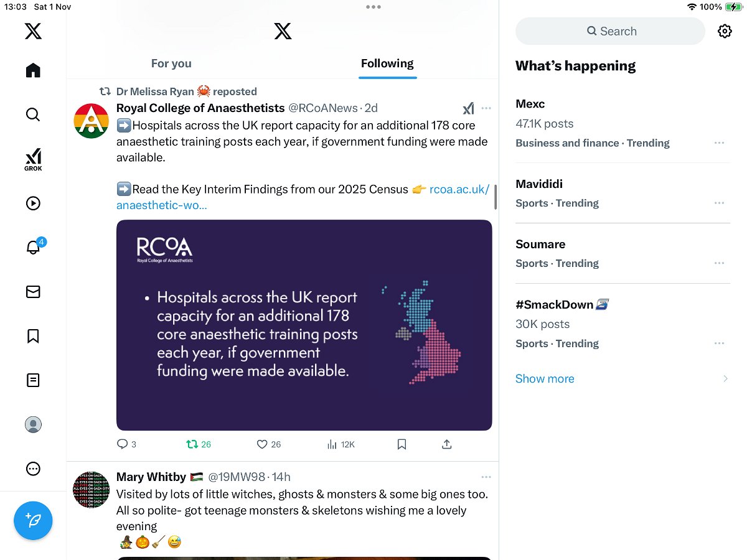Compose a new post
Viewport: 747px width, 560px height.
(33, 520)
